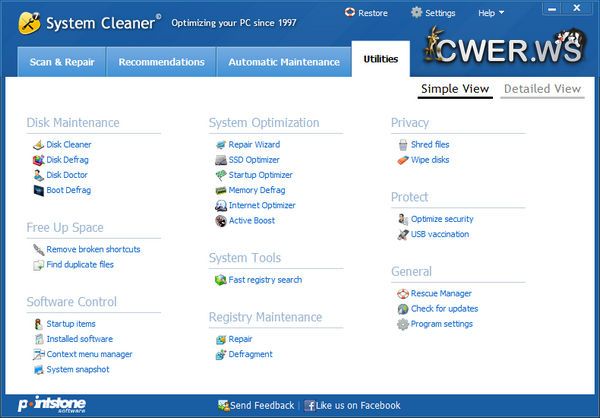Viewport: 600px width, 418px height.
Task: Switch to Simple View
Action: tap(455, 89)
